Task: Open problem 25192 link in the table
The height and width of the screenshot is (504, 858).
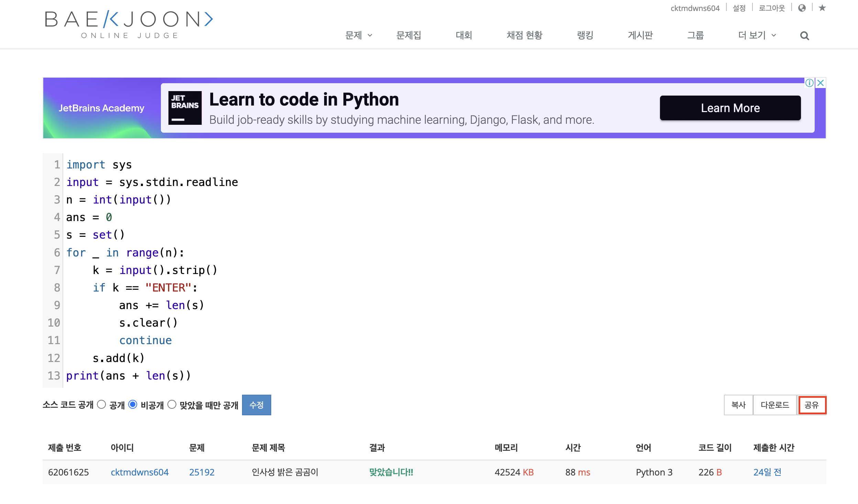Action: tap(201, 472)
